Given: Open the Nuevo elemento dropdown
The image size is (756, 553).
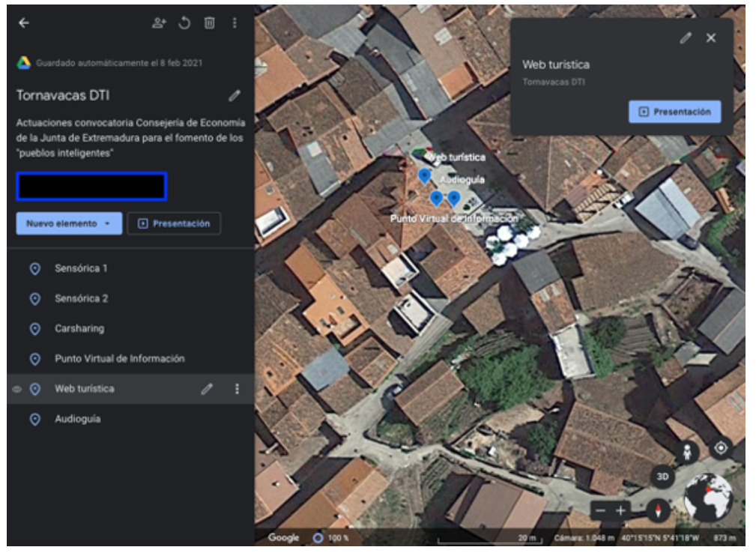Looking at the screenshot, I should click(x=69, y=223).
